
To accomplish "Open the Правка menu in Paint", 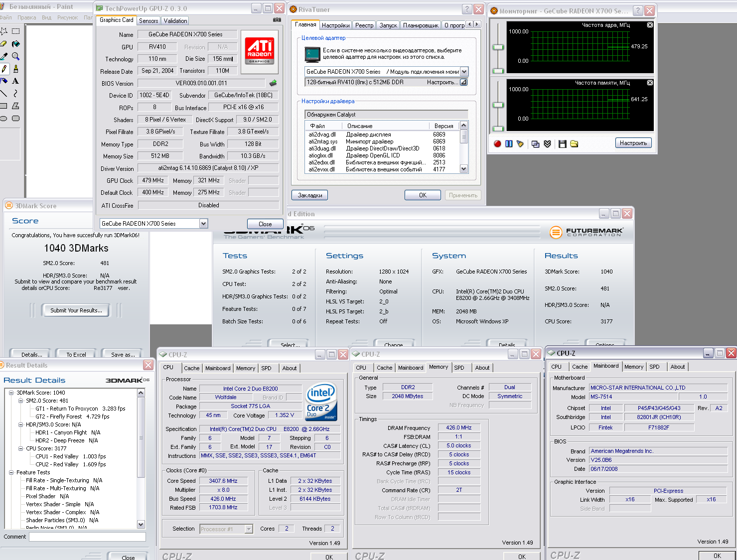I will pos(26,17).
